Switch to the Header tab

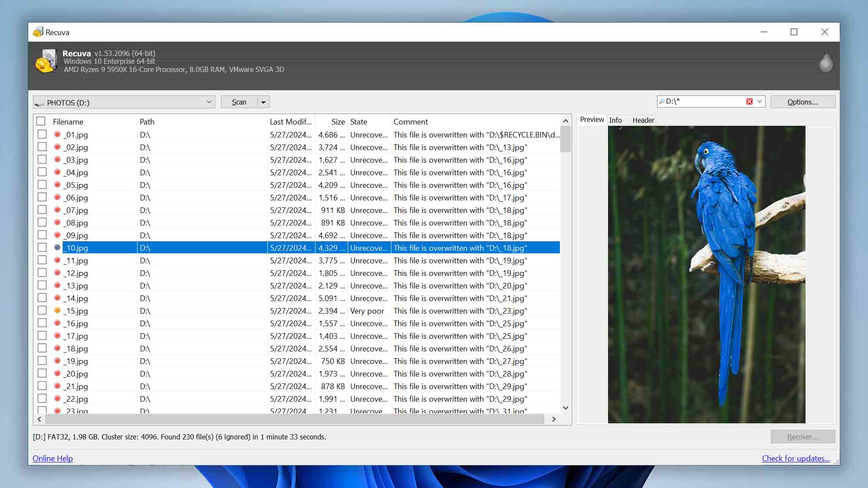click(x=643, y=120)
